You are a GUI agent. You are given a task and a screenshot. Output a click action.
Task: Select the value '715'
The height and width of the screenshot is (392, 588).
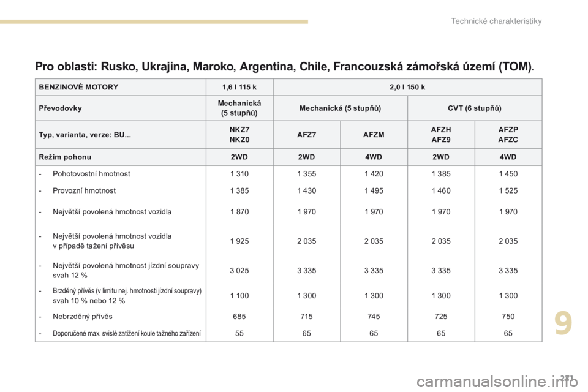(306, 316)
